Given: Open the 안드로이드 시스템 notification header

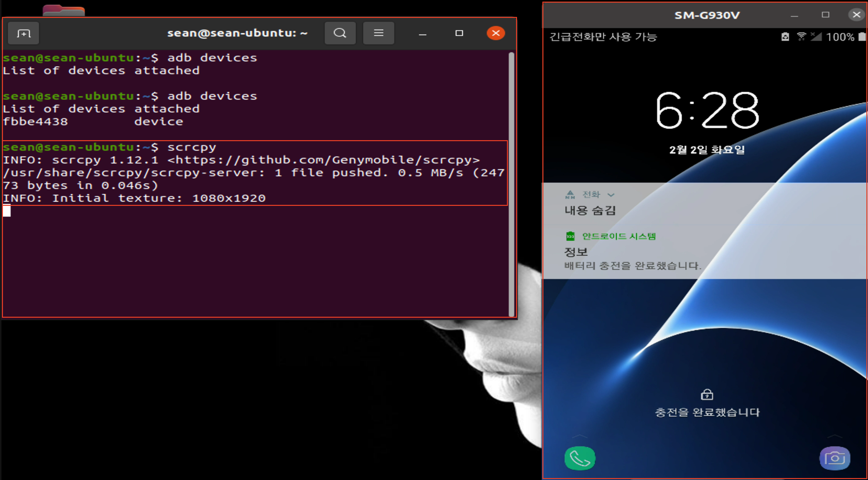Looking at the screenshot, I should pos(619,236).
